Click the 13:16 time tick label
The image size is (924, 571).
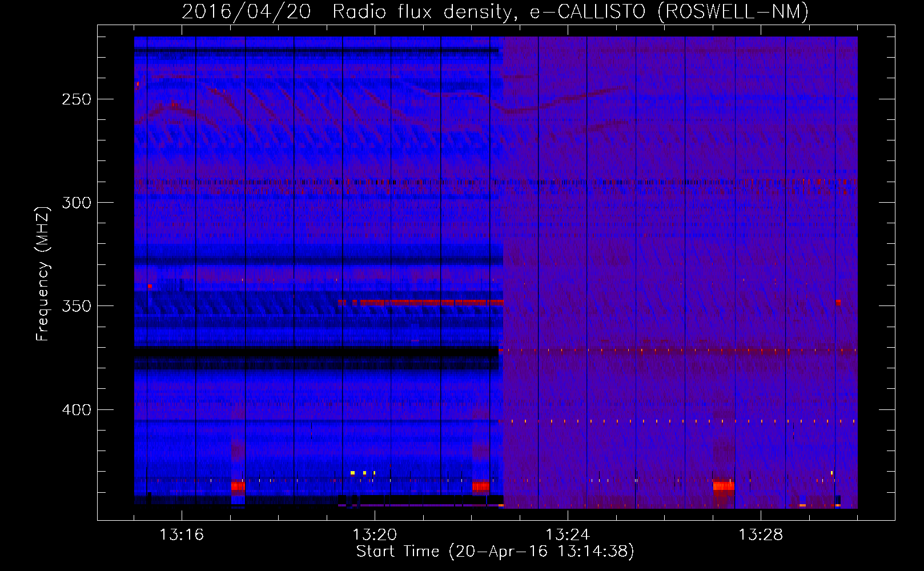pyautogui.click(x=182, y=535)
